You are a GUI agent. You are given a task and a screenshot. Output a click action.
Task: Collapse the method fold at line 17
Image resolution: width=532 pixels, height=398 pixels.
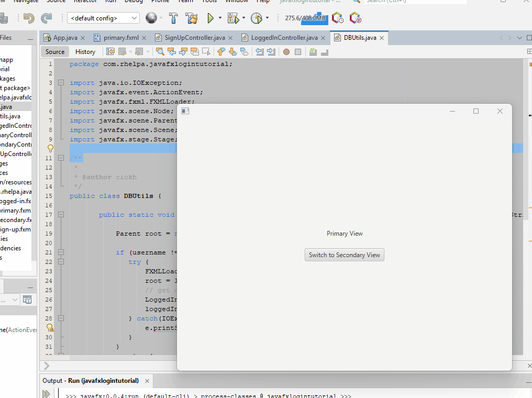click(x=61, y=214)
